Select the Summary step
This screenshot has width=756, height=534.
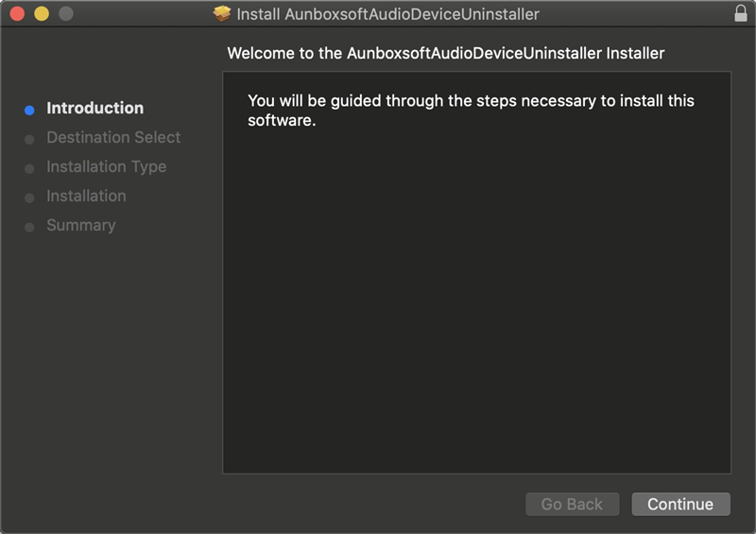[x=81, y=225]
